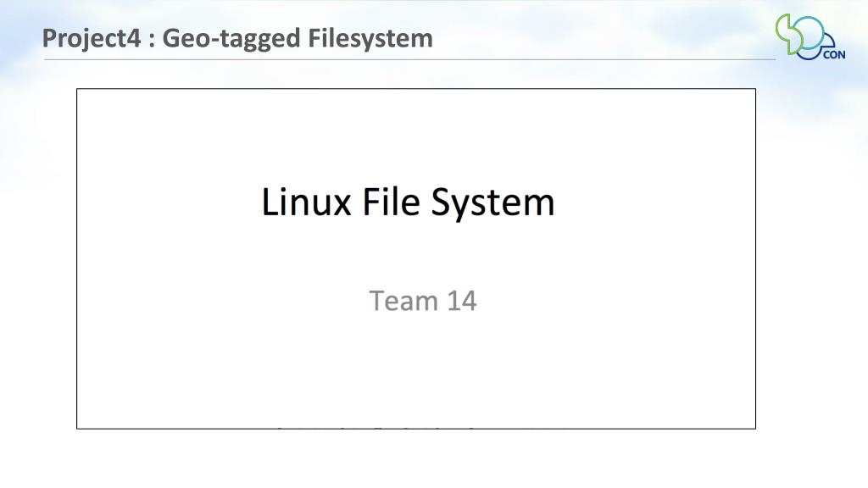Screen dimensions: 868x488
Task: Click the number 14 in the subtitle
Action: (462, 301)
